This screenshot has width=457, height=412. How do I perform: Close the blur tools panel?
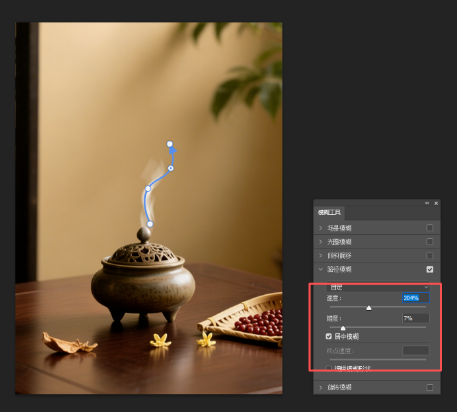click(436, 203)
